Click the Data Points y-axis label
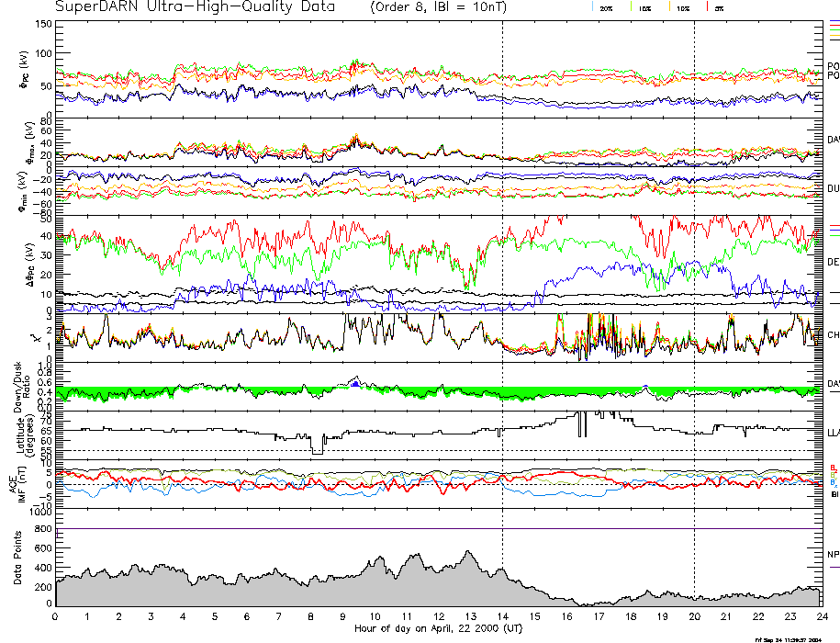This screenshot has height=643, width=840. coord(17,558)
